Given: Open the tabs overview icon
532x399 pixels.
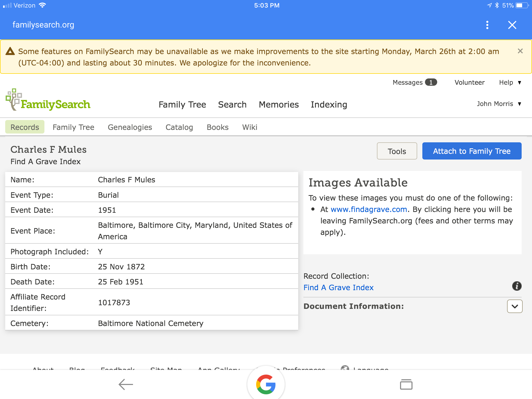Looking at the screenshot, I should click(x=406, y=384).
